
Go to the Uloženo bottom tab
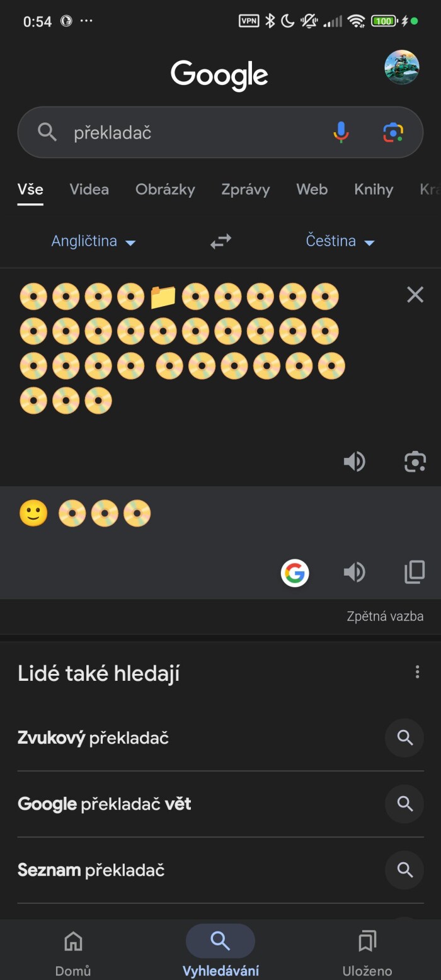(x=367, y=951)
